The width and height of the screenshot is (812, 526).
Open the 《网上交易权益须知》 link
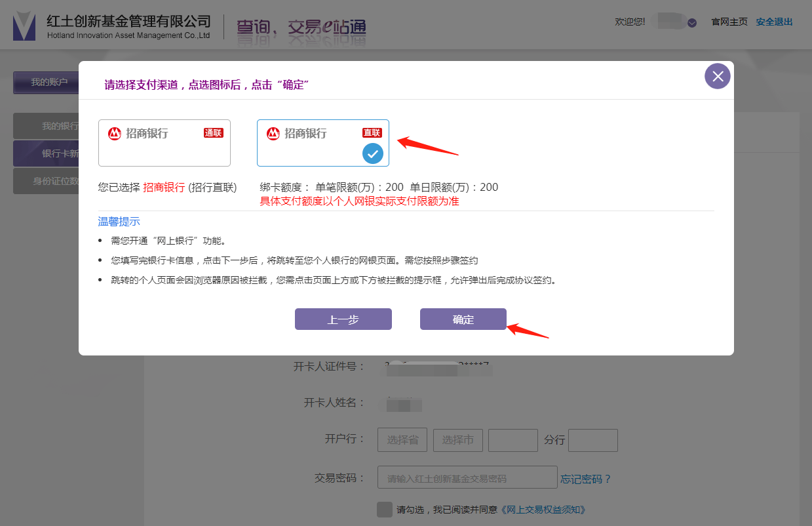542,510
